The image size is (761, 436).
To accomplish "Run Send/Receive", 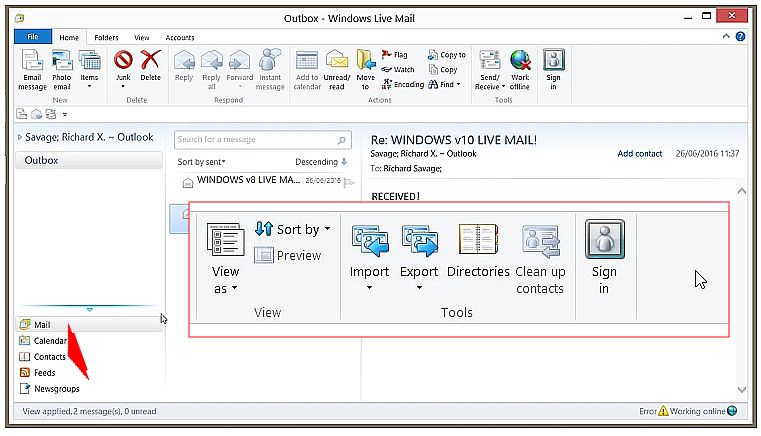I will pyautogui.click(x=490, y=70).
